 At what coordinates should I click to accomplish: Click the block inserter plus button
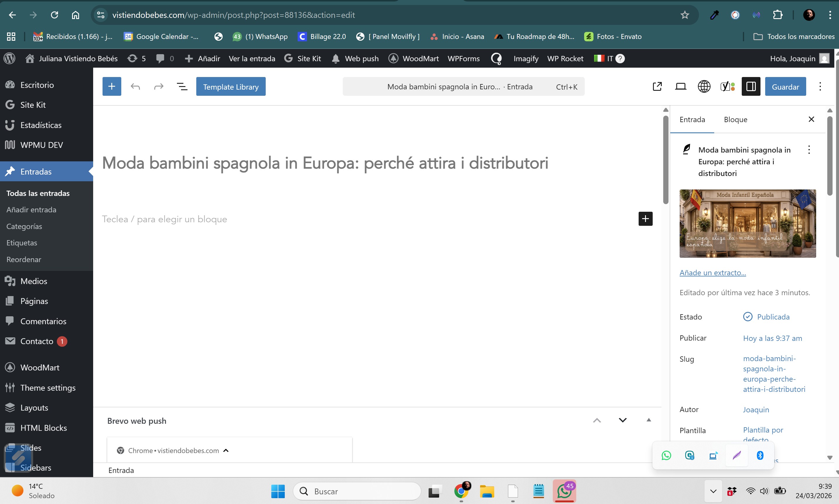pos(112,87)
